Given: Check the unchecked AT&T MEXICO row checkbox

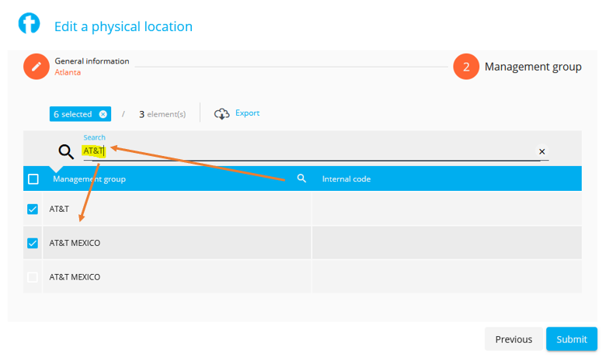Looking at the screenshot, I should coord(33,277).
